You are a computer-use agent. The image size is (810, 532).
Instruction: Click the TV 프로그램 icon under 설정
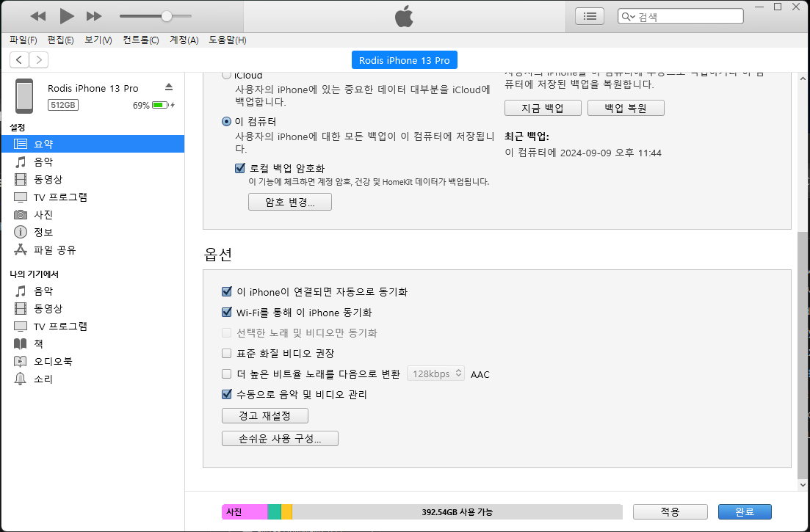click(20, 197)
